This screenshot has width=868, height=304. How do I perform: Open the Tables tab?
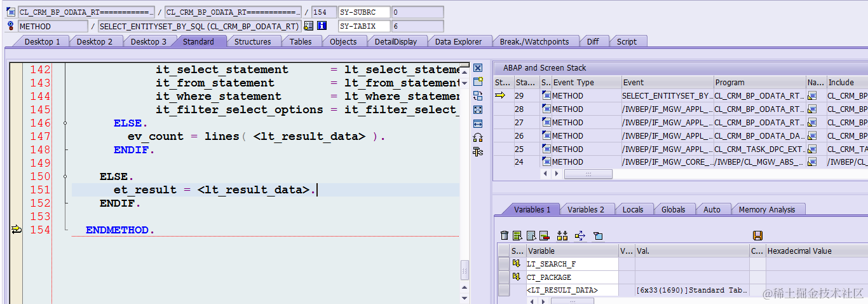(x=301, y=41)
